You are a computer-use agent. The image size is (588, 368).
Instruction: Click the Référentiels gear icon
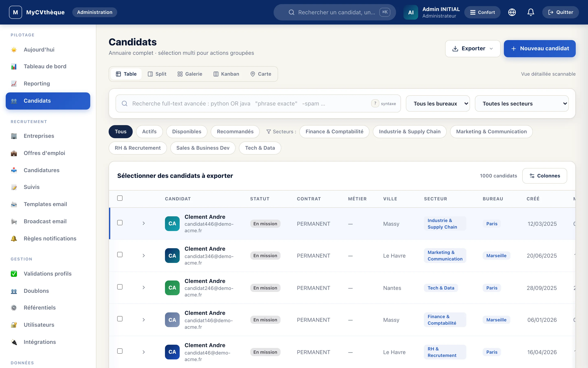pyautogui.click(x=14, y=308)
